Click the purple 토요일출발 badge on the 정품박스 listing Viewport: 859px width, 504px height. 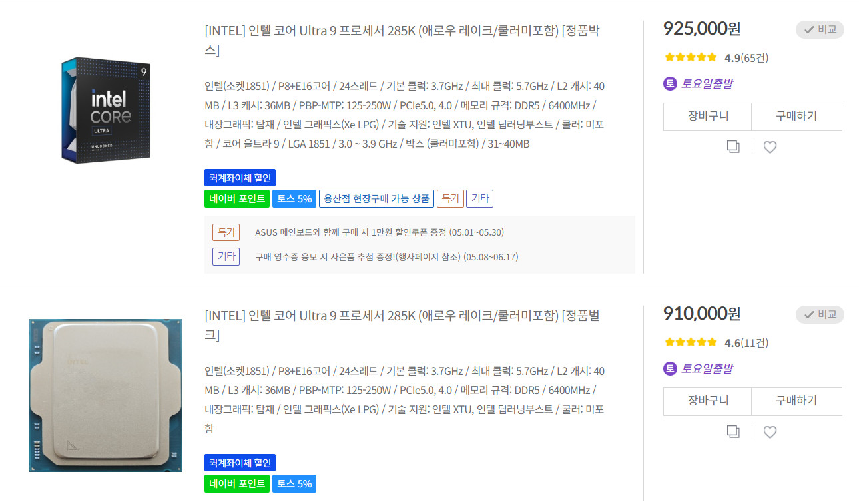click(699, 84)
